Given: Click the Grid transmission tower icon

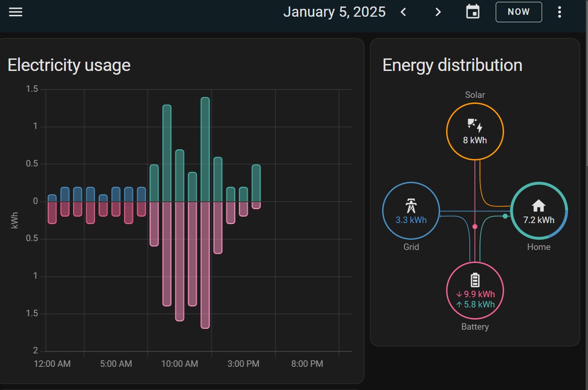Looking at the screenshot, I should [411, 205].
